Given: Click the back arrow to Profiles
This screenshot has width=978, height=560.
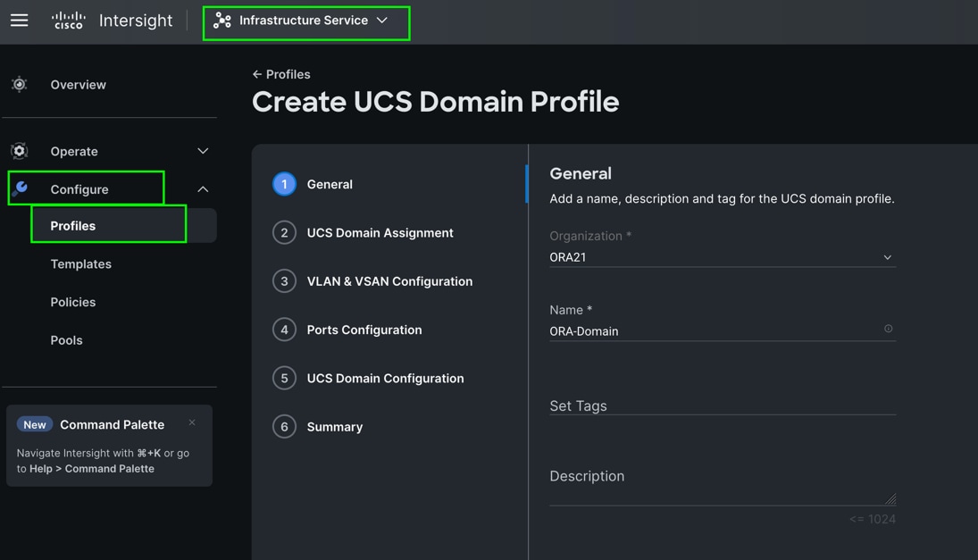Looking at the screenshot, I should 257,74.
